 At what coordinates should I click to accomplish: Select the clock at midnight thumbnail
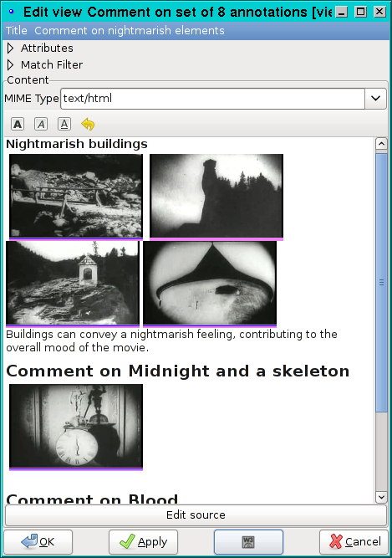click(x=76, y=427)
